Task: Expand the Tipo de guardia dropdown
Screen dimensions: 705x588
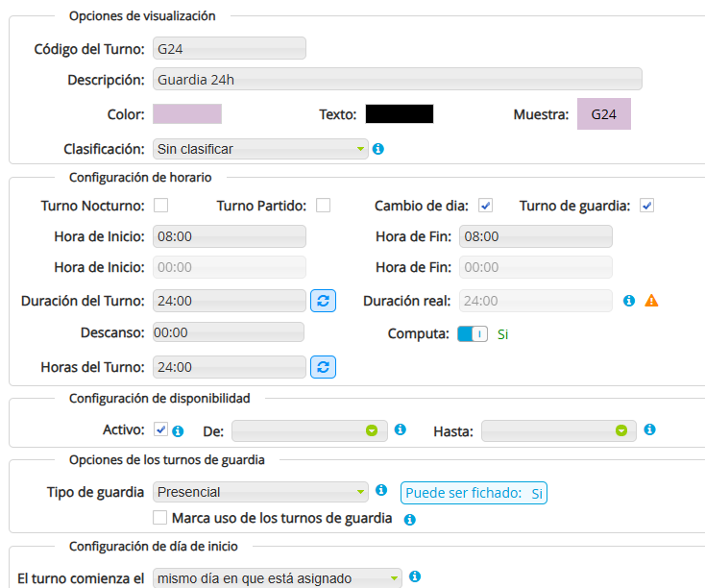Action: (260, 492)
